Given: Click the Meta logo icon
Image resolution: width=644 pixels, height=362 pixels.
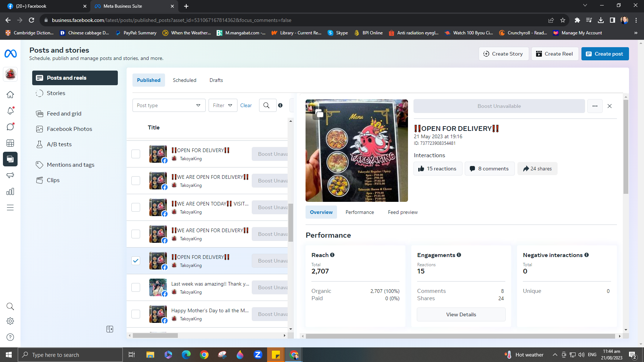Looking at the screenshot, I should point(10,54).
